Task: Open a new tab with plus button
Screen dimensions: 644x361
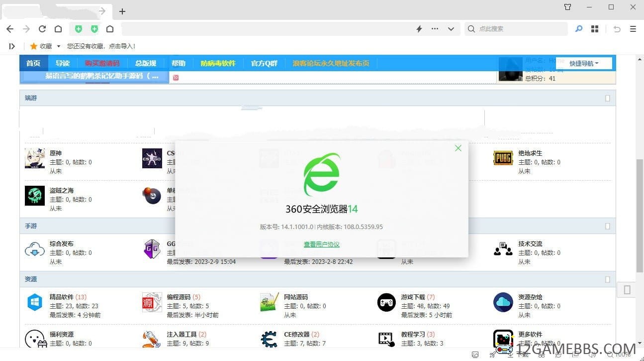Action: click(x=122, y=11)
